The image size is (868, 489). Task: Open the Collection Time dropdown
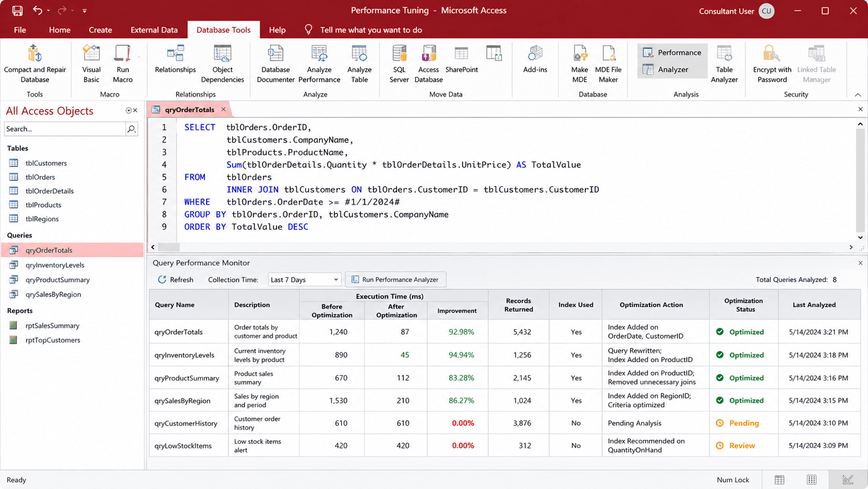[304, 280]
